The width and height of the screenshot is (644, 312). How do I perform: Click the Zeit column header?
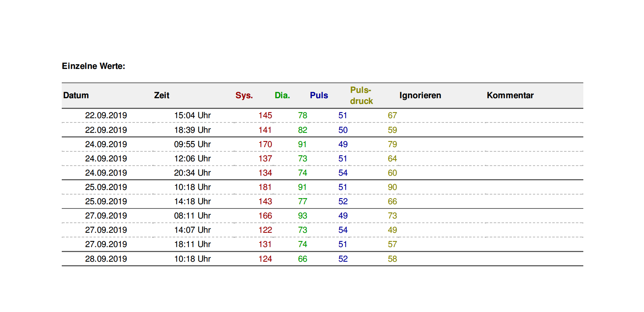162,95
